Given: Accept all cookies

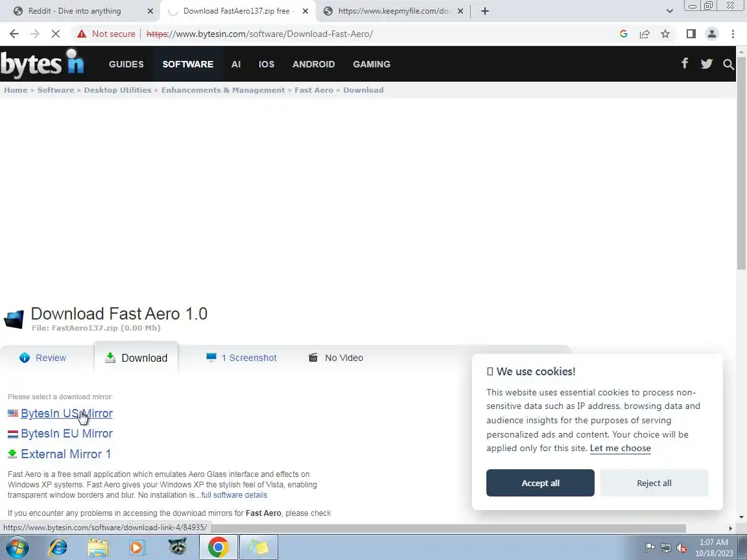Looking at the screenshot, I should pyautogui.click(x=540, y=483).
